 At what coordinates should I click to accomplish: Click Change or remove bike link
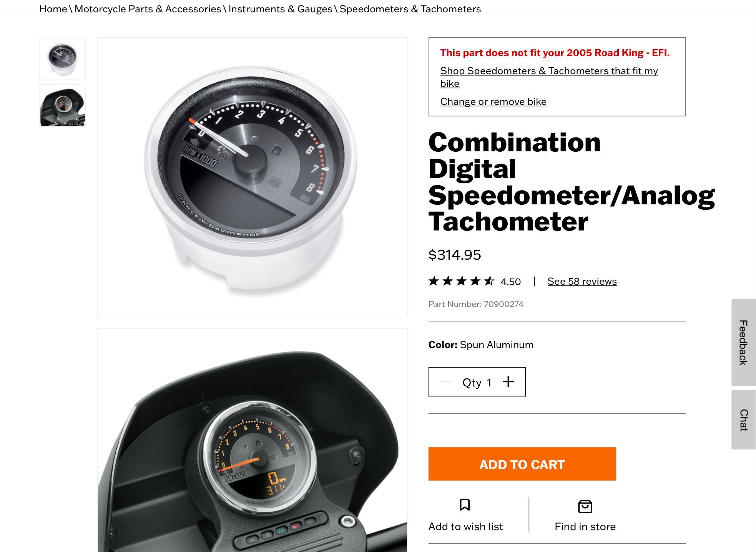[x=493, y=101]
